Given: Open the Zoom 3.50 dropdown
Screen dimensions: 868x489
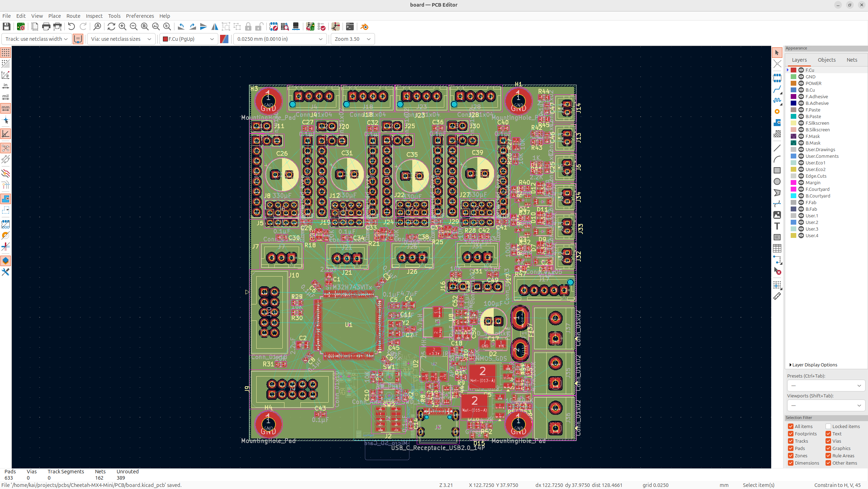Looking at the screenshot, I should click(352, 39).
